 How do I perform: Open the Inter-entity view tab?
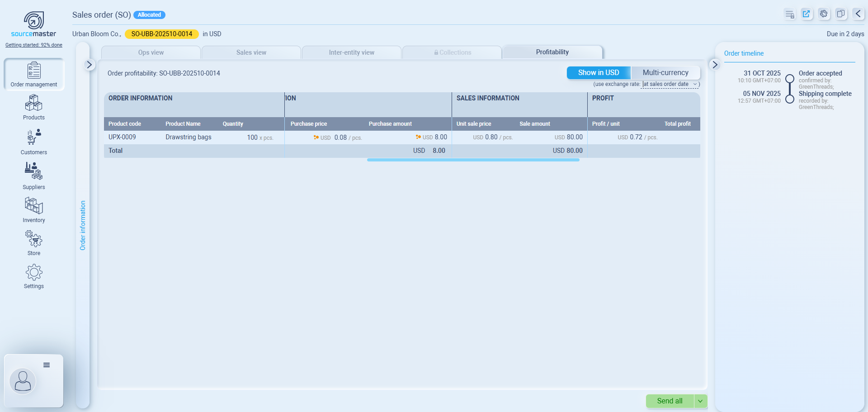pyautogui.click(x=351, y=52)
